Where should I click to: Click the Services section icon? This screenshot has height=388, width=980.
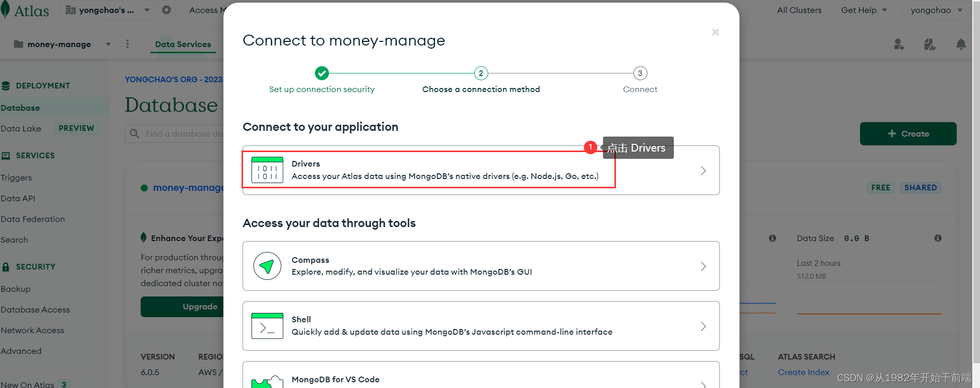point(6,156)
